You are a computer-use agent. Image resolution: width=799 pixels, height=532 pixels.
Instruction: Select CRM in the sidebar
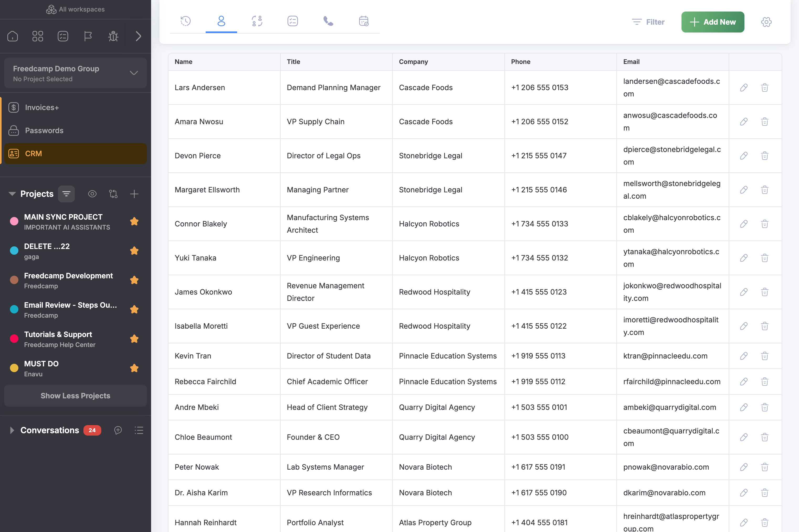pyautogui.click(x=75, y=154)
